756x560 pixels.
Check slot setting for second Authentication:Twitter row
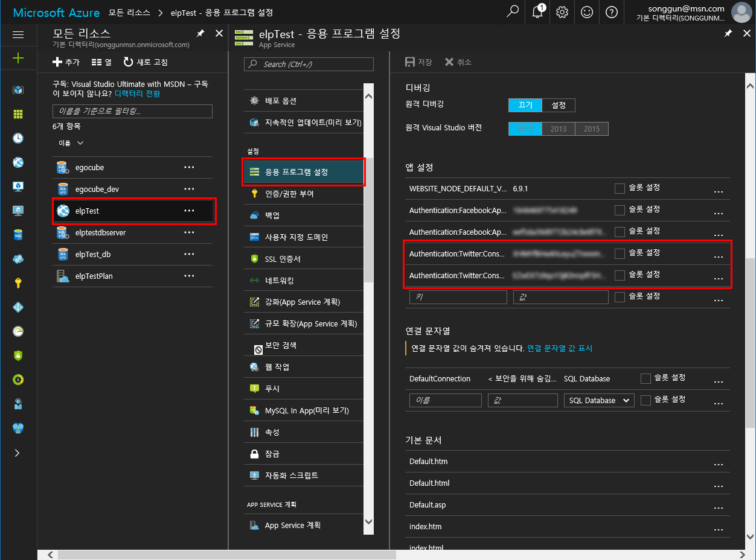(620, 275)
